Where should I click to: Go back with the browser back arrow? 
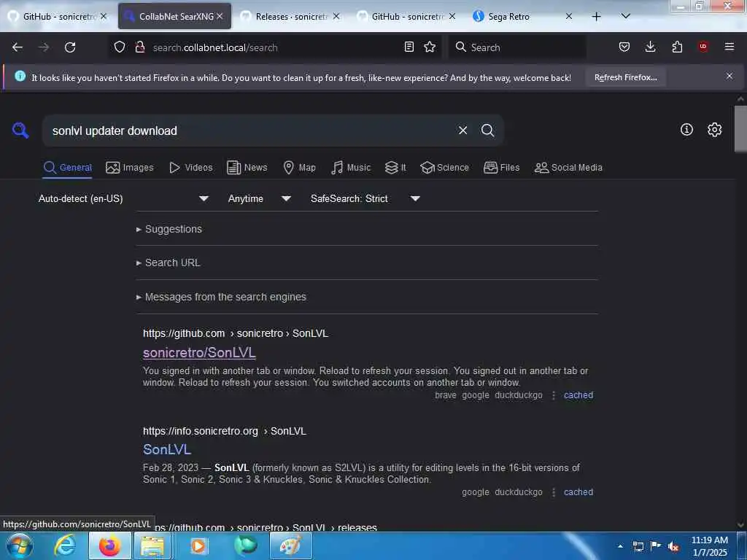[x=18, y=47]
